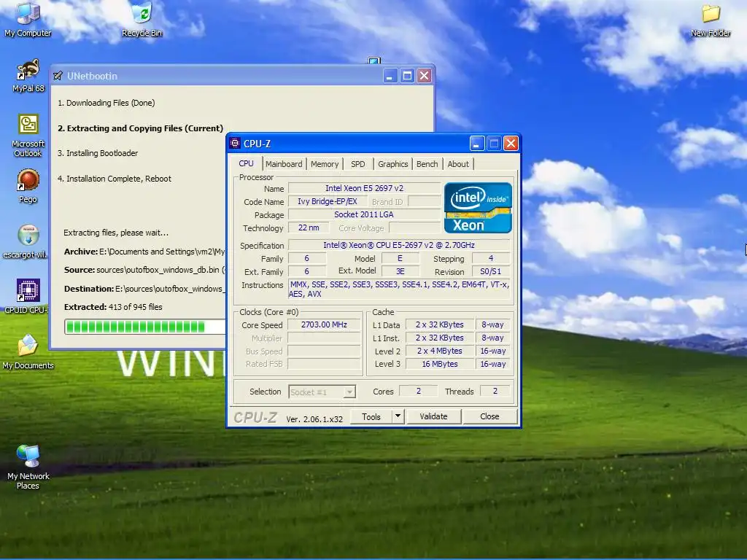Launch CPUID CPU-Z desktop shortcut
The image size is (747, 560).
tap(27, 296)
